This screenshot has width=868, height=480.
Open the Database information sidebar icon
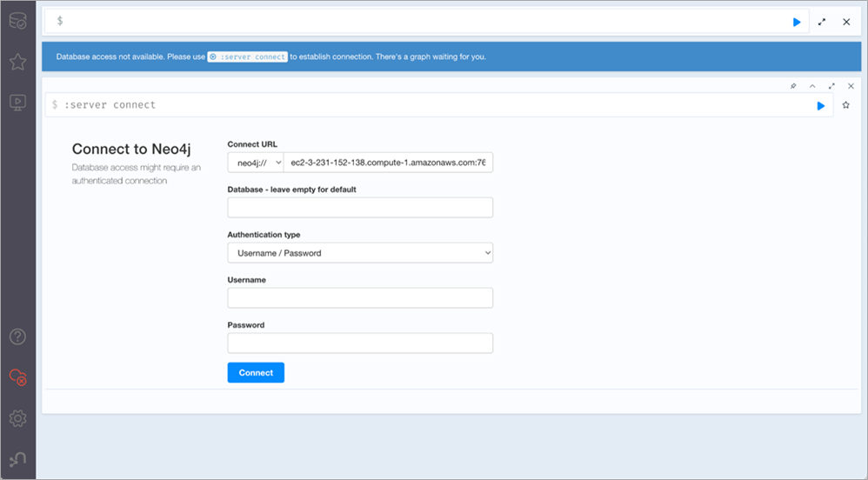pos(17,21)
